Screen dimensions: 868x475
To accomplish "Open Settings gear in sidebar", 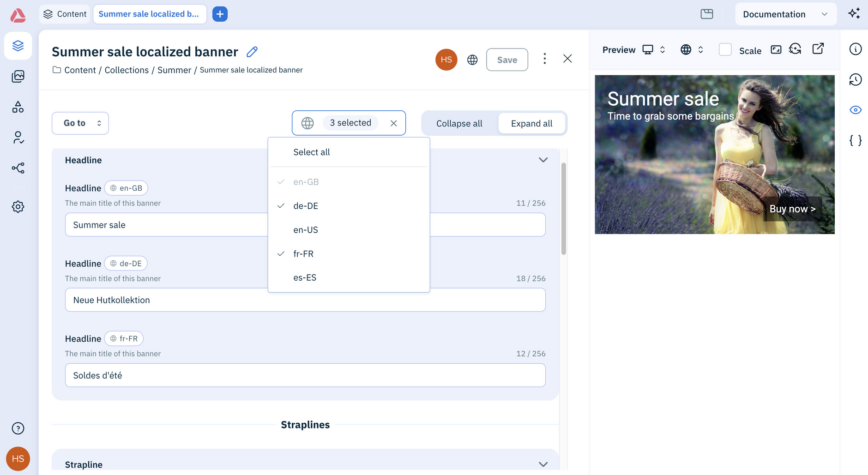I will (x=18, y=206).
